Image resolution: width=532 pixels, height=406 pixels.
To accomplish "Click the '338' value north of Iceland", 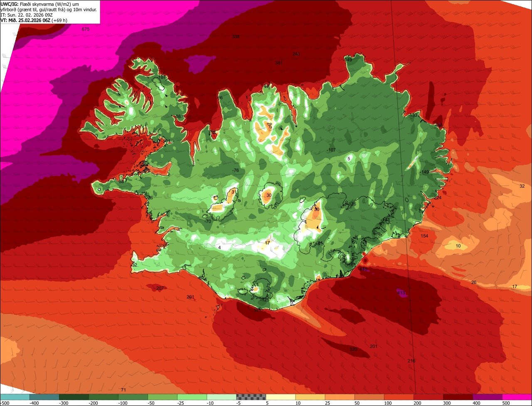I will coord(236,37).
